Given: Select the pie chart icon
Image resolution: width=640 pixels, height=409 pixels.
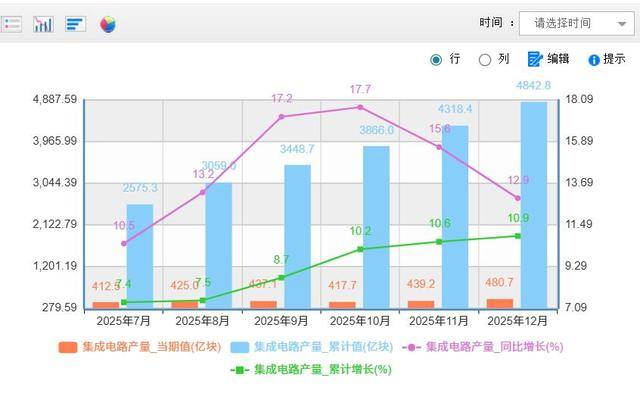Looking at the screenshot, I should pos(107,23).
